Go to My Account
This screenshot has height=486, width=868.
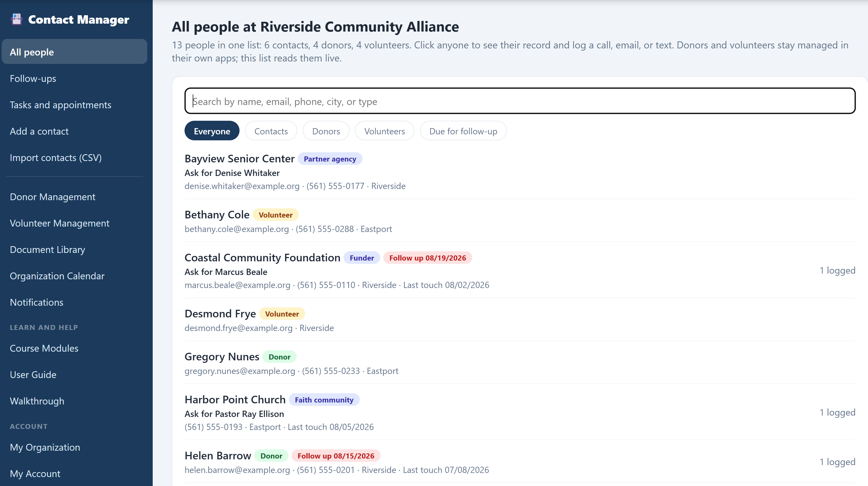click(x=74, y=473)
